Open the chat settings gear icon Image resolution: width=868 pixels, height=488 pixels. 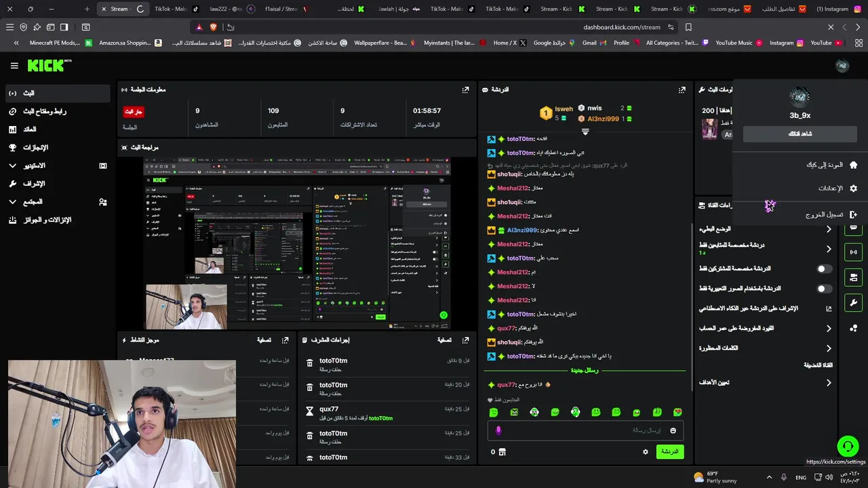click(645, 452)
